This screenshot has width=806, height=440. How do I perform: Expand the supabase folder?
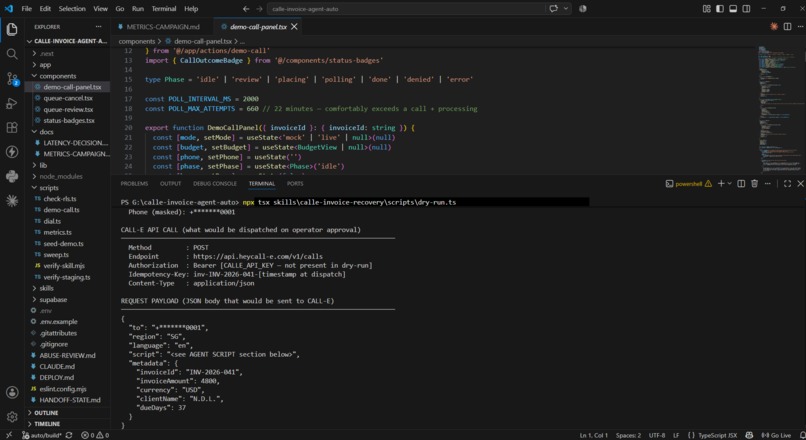click(67, 299)
